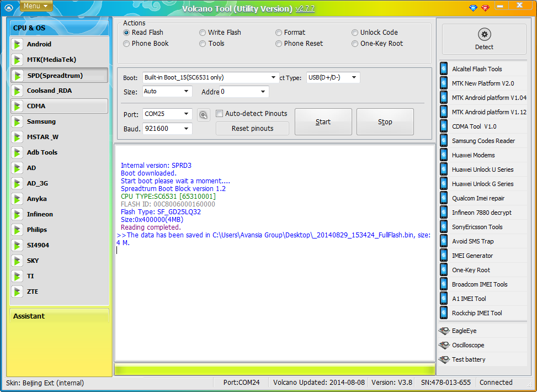Image resolution: width=537 pixels, height=392 pixels.
Task: Click the phone icon beside Rockchip IMEI Tool
Action: click(444, 313)
